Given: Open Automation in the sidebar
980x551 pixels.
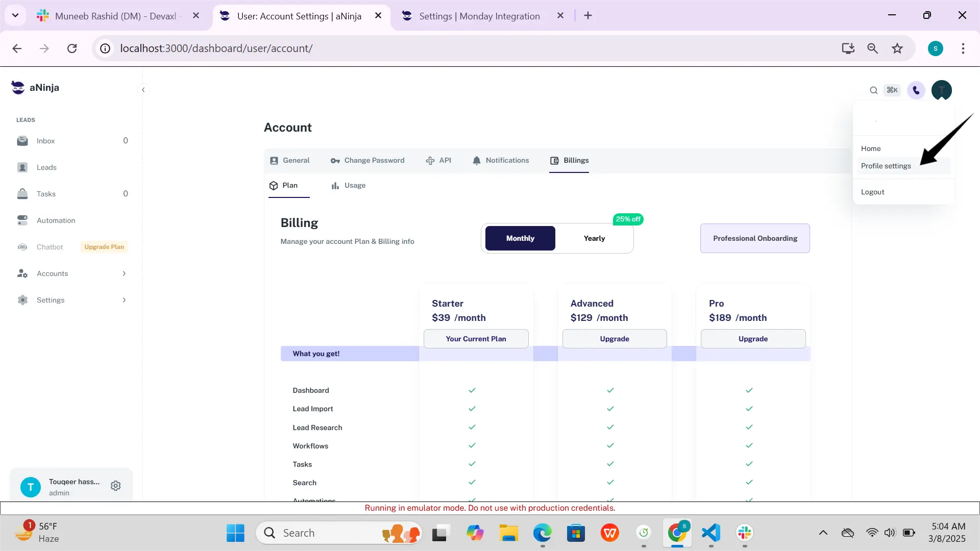Looking at the screenshot, I should (x=56, y=220).
